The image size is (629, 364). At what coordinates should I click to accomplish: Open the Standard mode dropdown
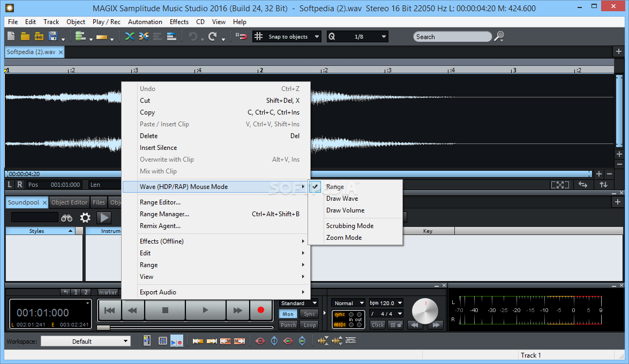click(x=299, y=303)
